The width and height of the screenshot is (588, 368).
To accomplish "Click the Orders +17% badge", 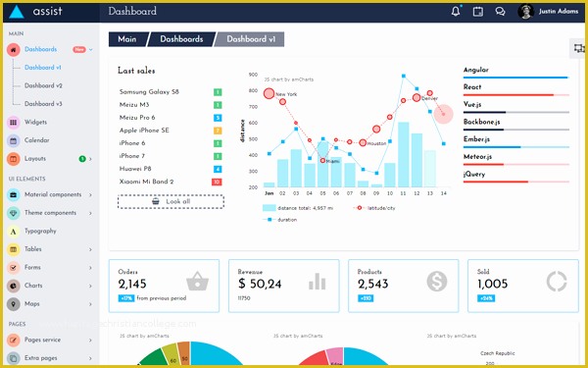I will click(x=126, y=298).
